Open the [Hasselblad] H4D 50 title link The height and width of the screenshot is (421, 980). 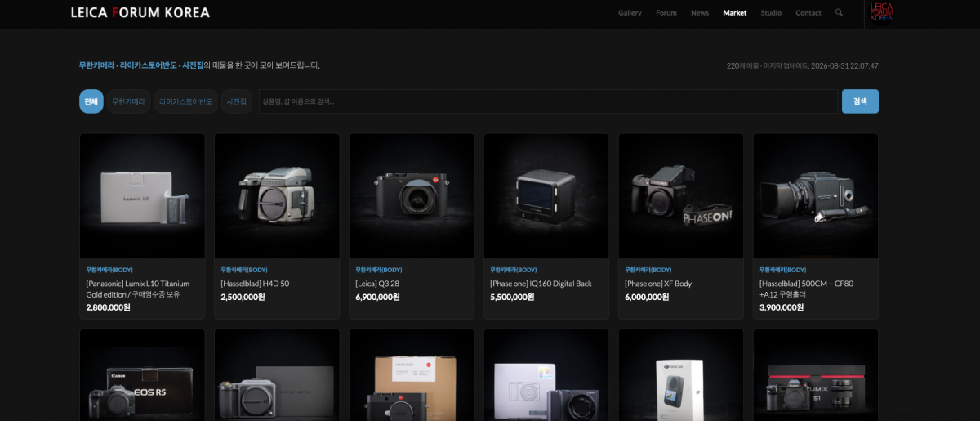coord(255,284)
